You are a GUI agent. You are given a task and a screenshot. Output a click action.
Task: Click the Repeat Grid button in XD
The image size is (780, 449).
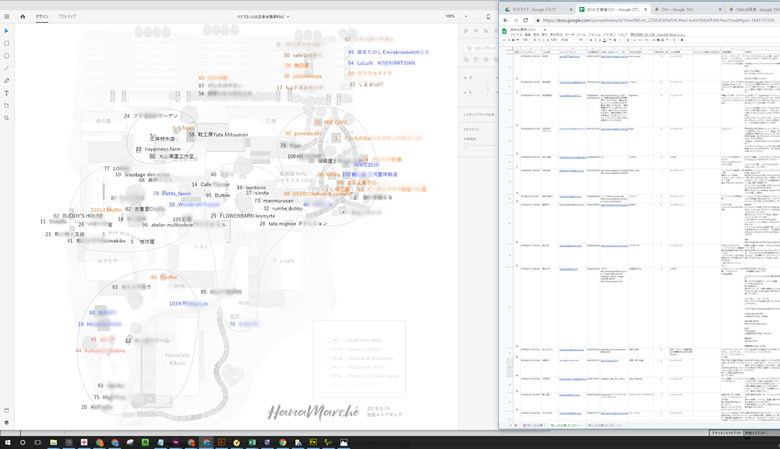point(480,48)
